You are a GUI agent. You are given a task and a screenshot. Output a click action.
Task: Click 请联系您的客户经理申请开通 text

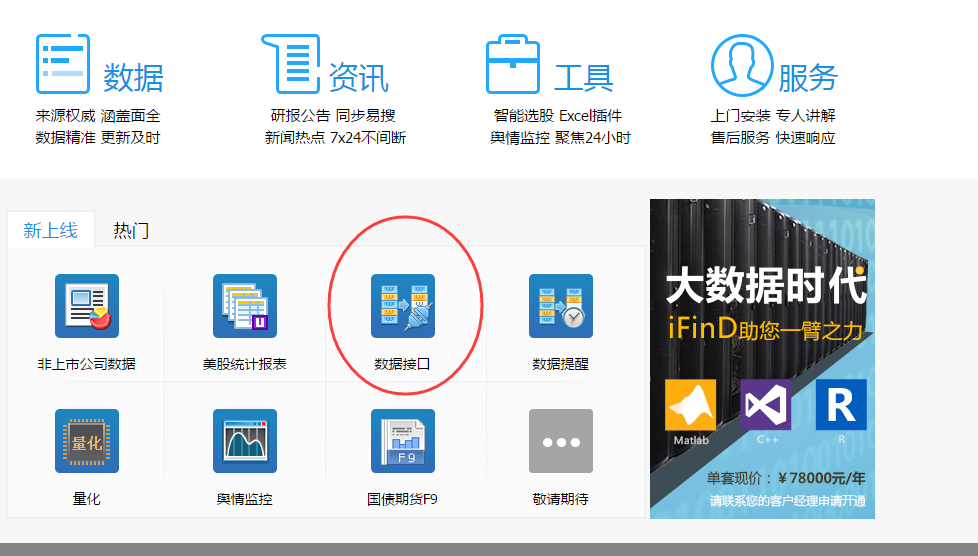788,501
